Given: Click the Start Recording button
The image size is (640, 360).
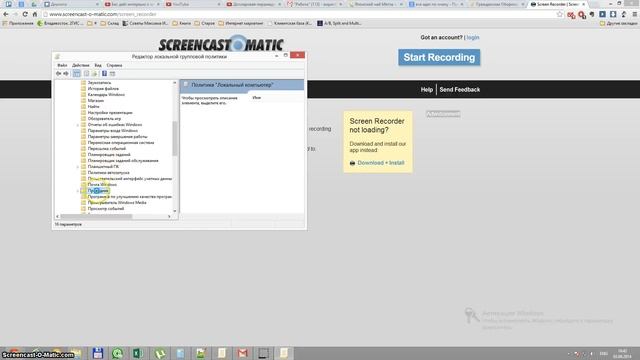Looking at the screenshot, I should 439,58.
